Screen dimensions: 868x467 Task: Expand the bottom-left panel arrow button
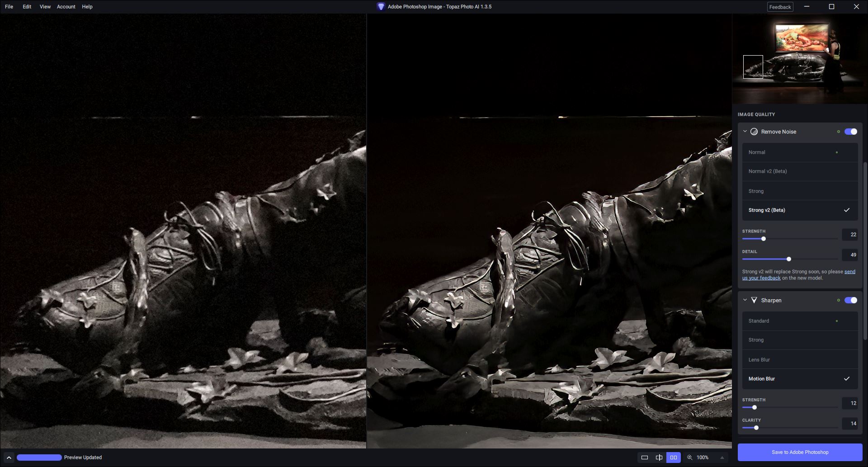9,458
